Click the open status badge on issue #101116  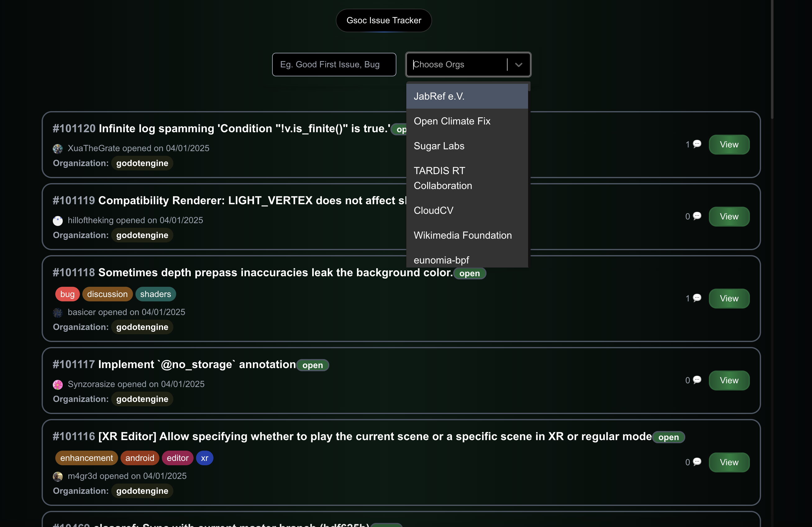[668, 437]
